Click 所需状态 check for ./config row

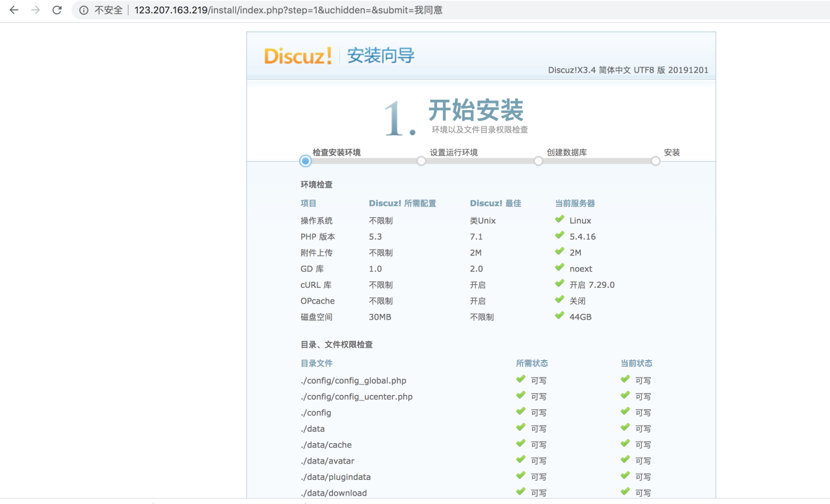521,411
